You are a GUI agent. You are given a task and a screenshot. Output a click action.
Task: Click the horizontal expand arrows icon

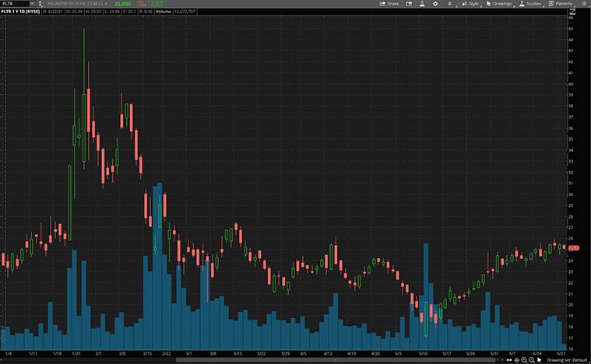coord(508,360)
